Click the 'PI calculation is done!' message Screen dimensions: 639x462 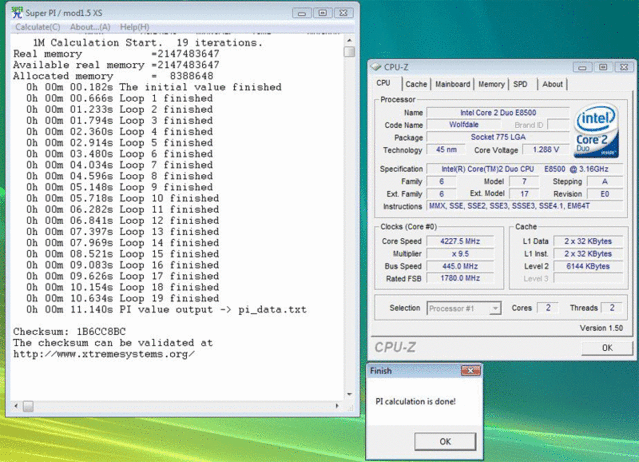[x=415, y=401]
